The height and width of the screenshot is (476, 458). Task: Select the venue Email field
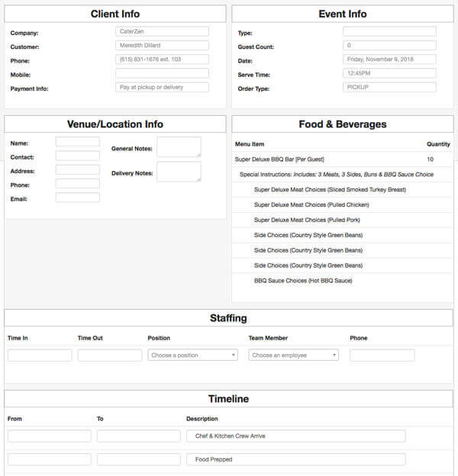click(x=77, y=198)
